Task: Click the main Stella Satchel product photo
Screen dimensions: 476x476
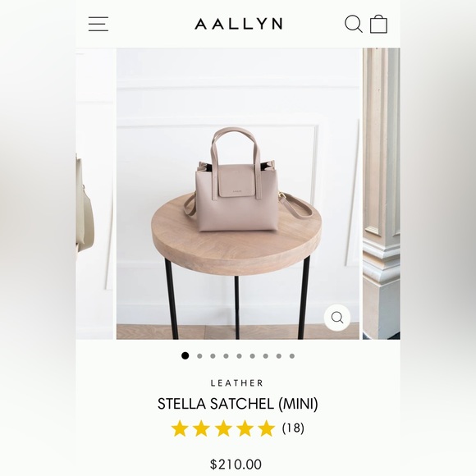Action: [238, 194]
